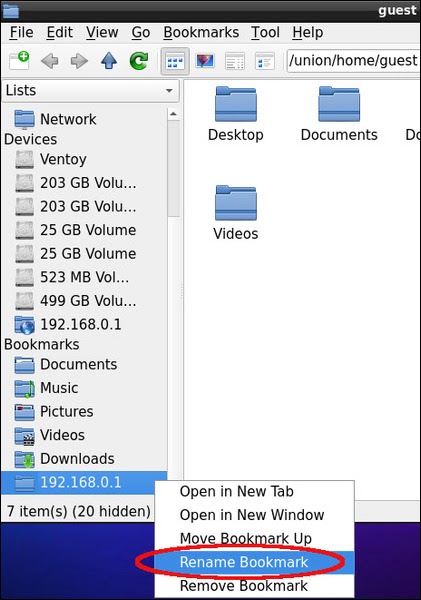Reload folder with the green refresh icon
421x600 pixels.
tap(139, 60)
